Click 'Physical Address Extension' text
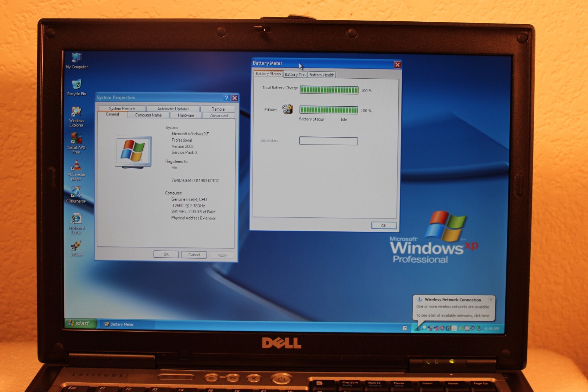Image resolution: width=588 pixels, height=392 pixels. coord(194,218)
